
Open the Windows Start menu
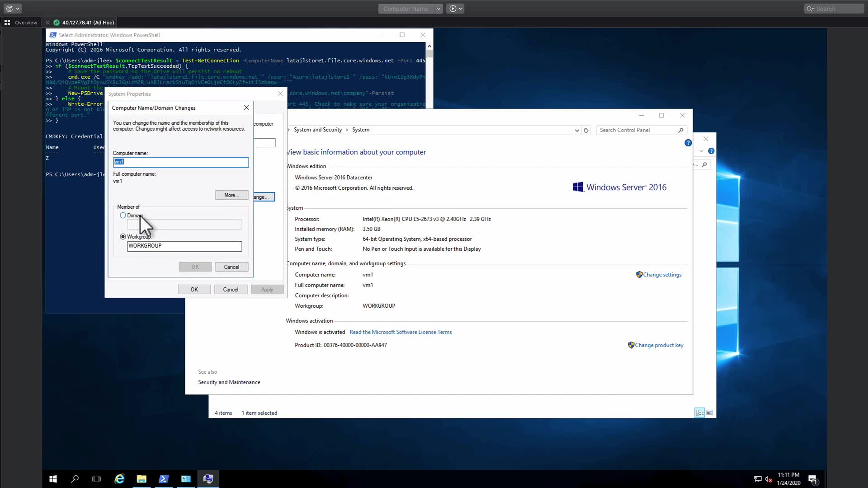pos(53,479)
